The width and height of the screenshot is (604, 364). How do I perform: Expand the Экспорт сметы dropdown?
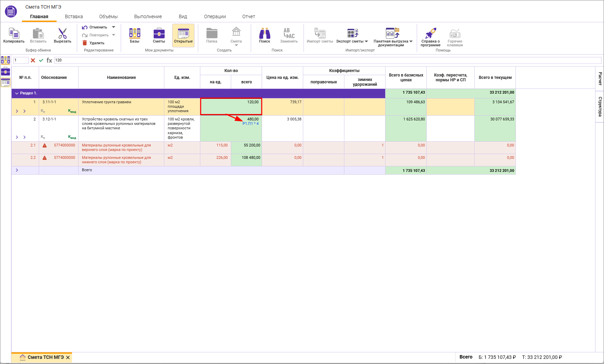366,42
